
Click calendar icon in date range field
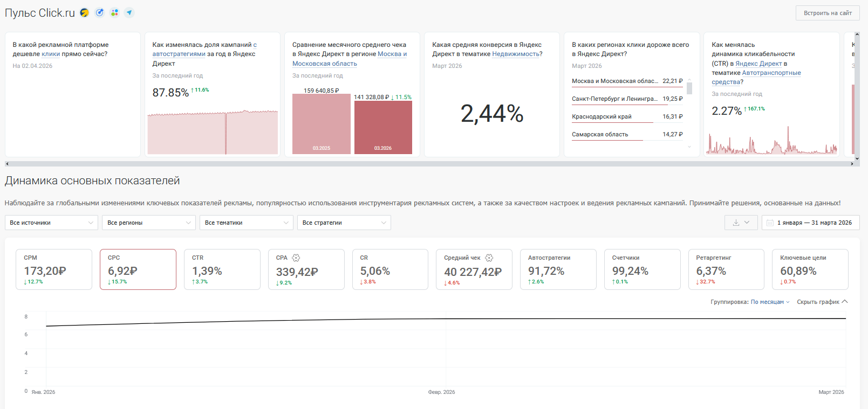pyautogui.click(x=770, y=223)
